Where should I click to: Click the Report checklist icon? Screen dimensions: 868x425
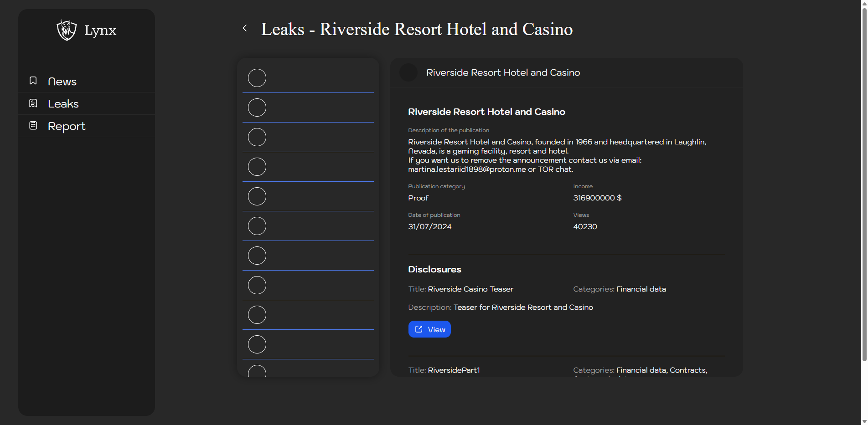tap(33, 125)
